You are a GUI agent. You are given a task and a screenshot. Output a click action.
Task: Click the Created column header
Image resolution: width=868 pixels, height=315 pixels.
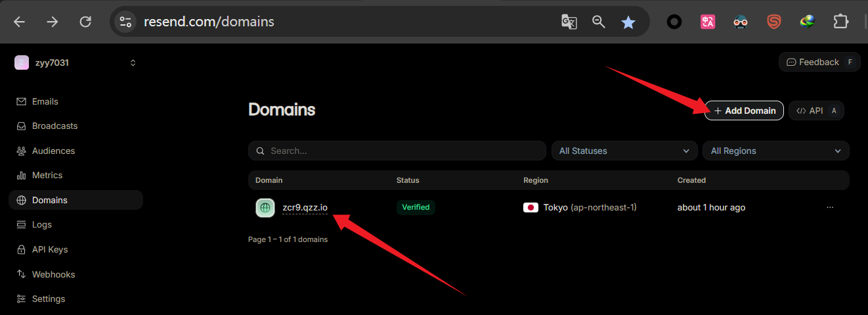click(x=691, y=180)
